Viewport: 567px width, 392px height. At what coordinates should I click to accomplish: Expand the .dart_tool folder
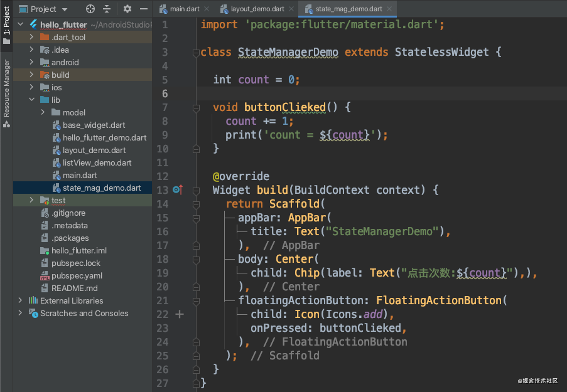coord(31,37)
